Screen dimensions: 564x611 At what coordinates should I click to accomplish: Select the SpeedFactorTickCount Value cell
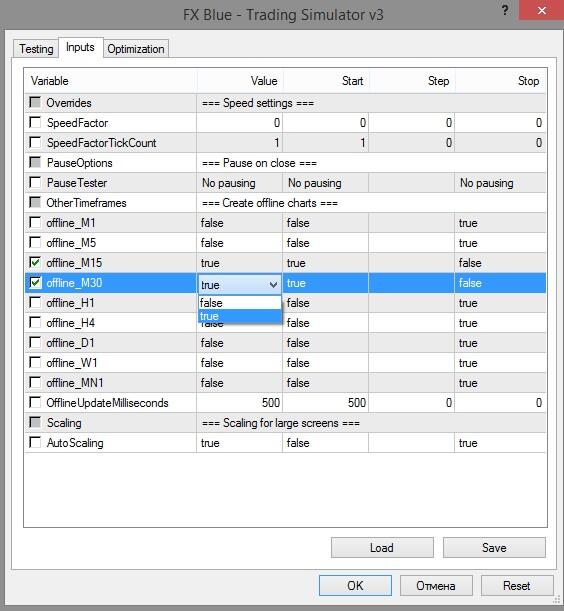(240, 143)
